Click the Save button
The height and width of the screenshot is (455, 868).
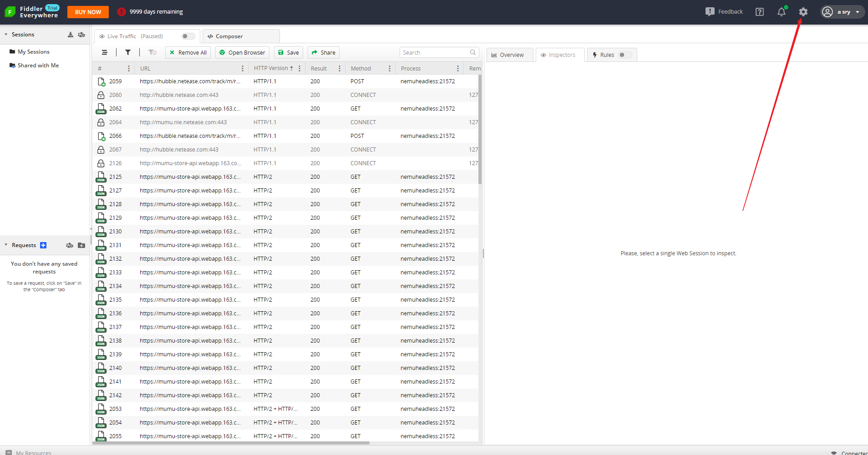289,53
